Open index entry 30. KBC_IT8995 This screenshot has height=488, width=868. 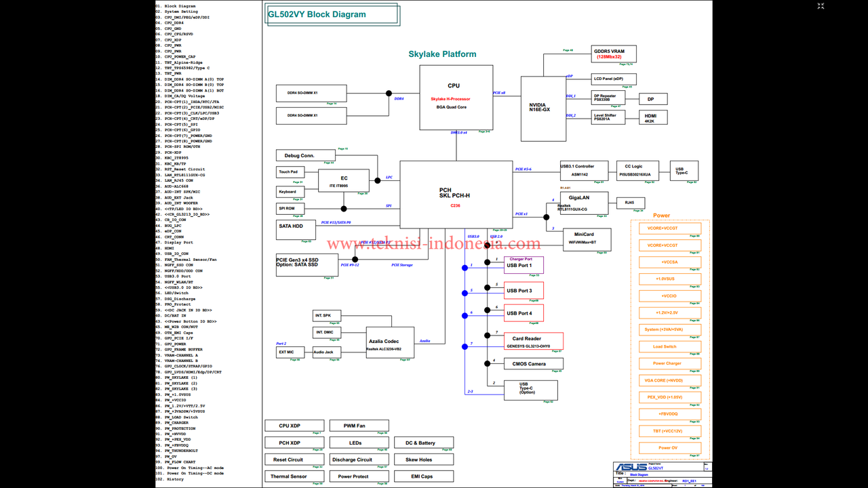pos(172,158)
